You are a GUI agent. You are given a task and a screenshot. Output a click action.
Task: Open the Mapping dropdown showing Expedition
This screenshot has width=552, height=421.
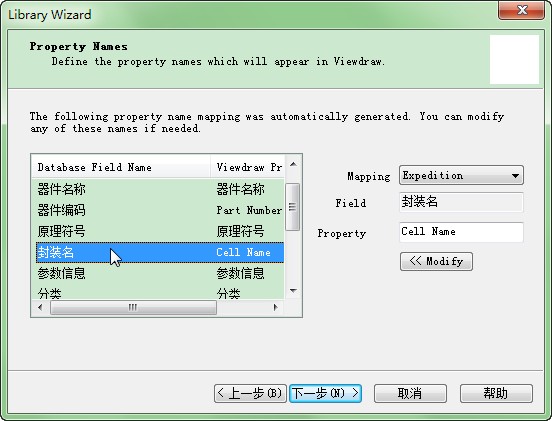(461, 175)
